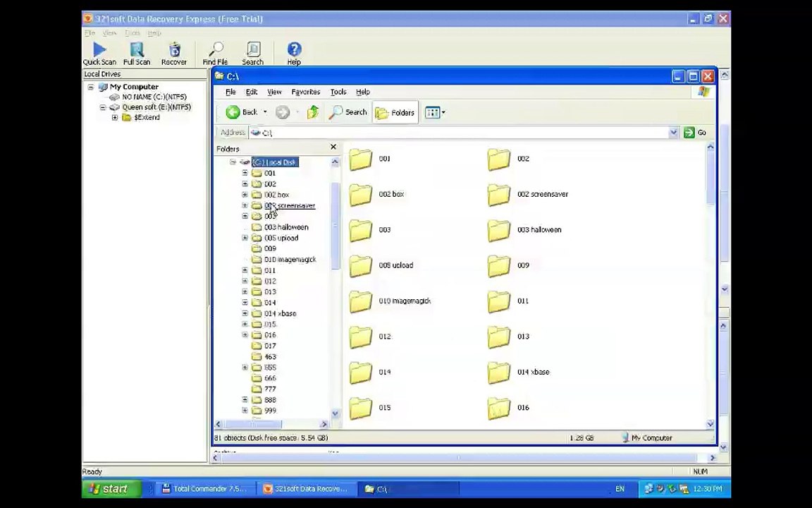
Task: Expand folder 002 box in tree
Action: (x=245, y=195)
